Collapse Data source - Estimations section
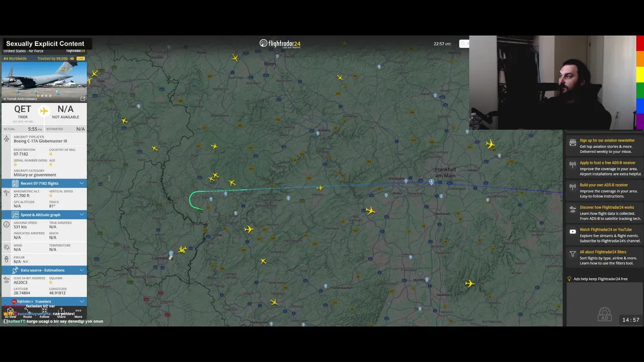The width and height of the screenshot is (644, 362). [x=44, y=270]
